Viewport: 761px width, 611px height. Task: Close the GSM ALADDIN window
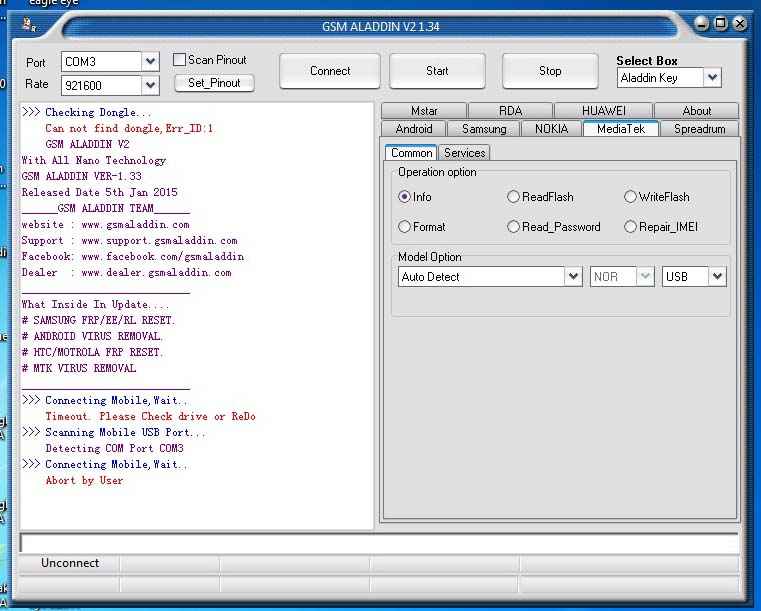pyautogui.click(x=740, y=23)
